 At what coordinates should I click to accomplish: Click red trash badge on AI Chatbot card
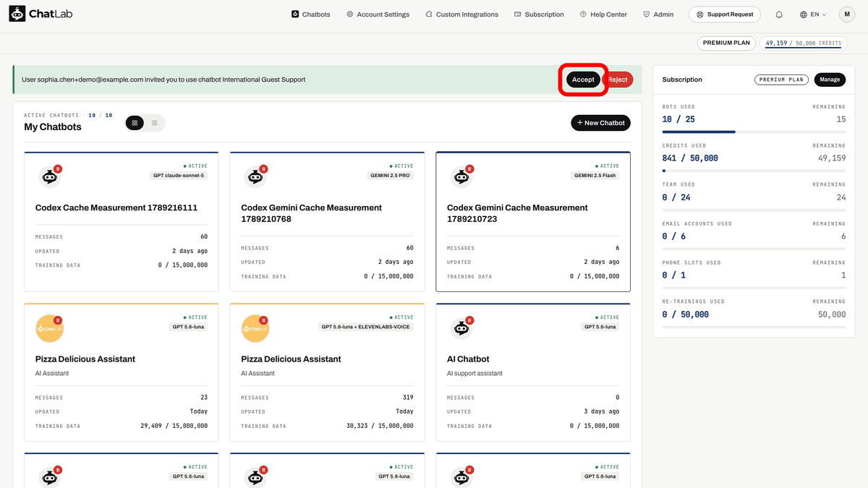pos(469,320)
